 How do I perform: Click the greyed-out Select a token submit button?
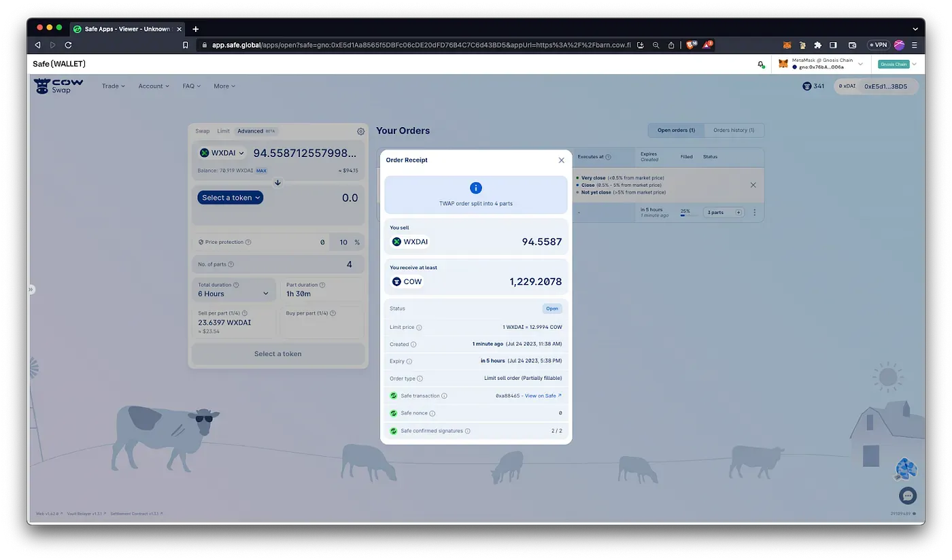(278, 353)
